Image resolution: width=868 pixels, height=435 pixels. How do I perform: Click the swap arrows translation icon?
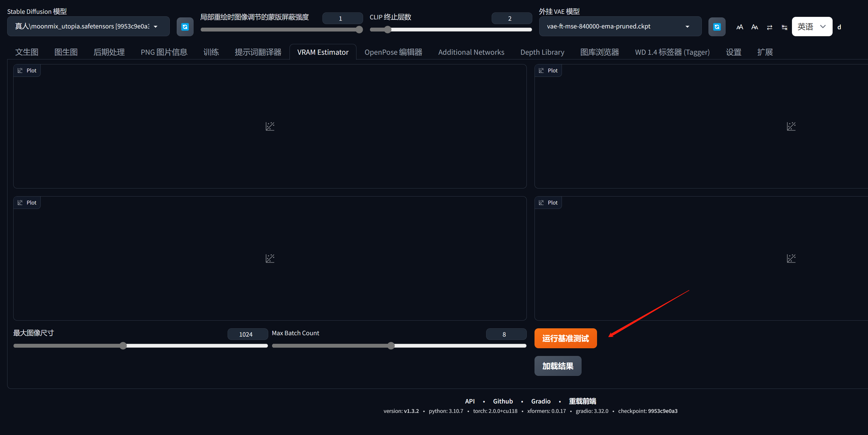click(x=770, y=27)
